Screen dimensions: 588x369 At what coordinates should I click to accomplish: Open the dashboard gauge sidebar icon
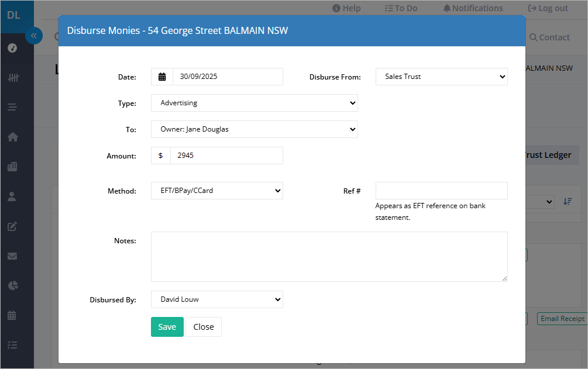[x=12, y=48]
